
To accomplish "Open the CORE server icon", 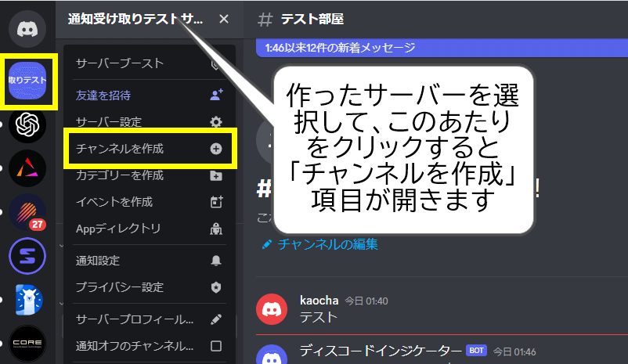I will (27, 344).
